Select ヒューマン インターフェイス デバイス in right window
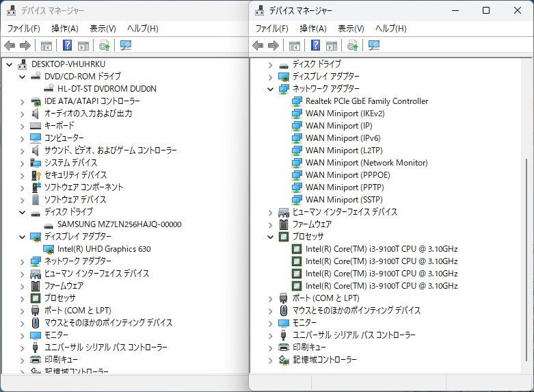This screenshot has height=392, width=534. coord(345,212)
